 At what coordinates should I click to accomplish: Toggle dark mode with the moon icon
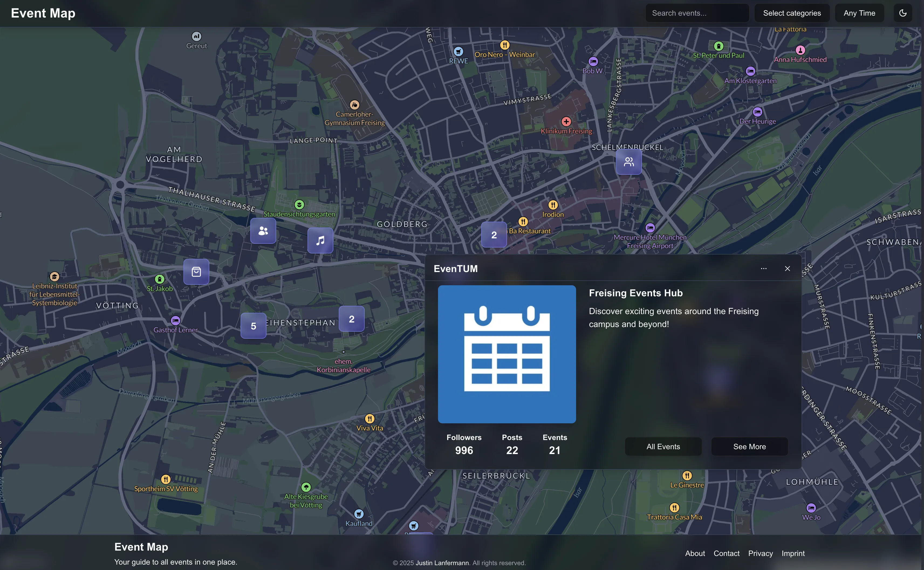[x=903, y=12]
